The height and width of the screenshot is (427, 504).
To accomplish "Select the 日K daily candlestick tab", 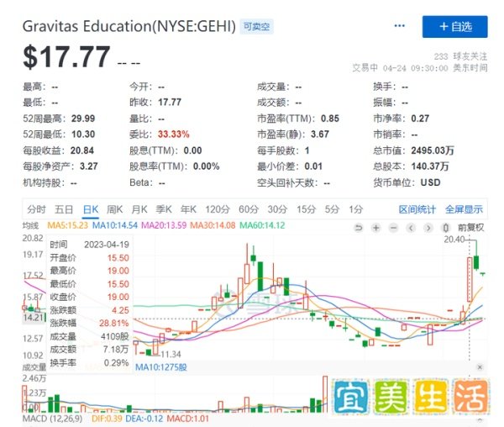I will [x=91, y=209].
